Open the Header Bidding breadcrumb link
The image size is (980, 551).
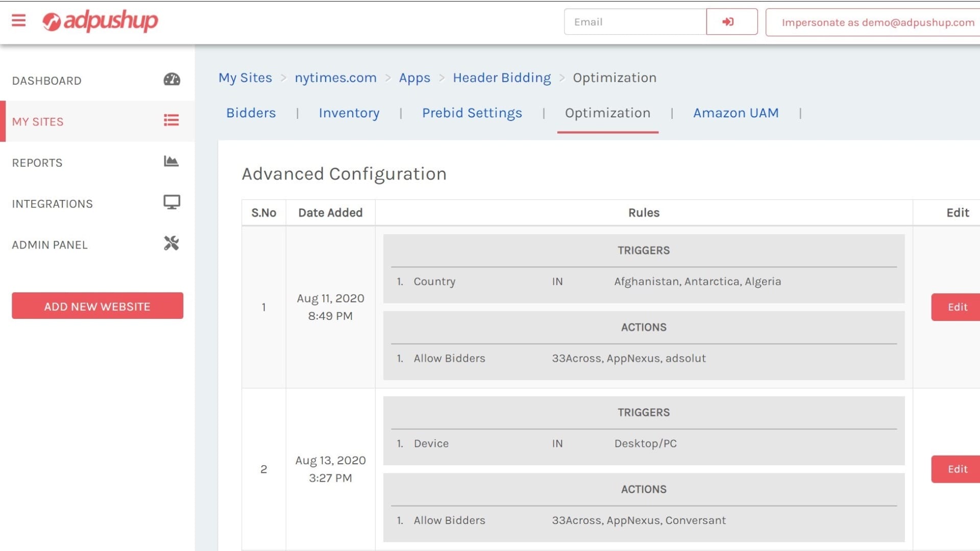[502, 78]
